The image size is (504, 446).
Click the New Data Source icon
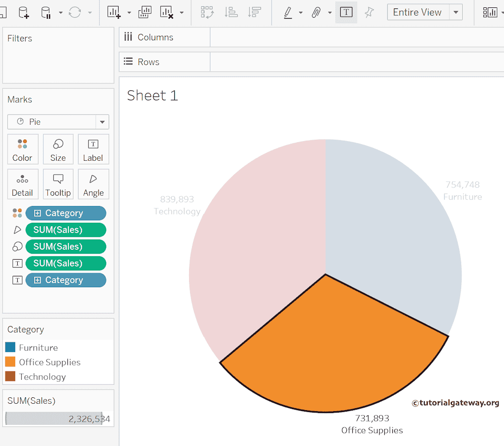point(23,12)
